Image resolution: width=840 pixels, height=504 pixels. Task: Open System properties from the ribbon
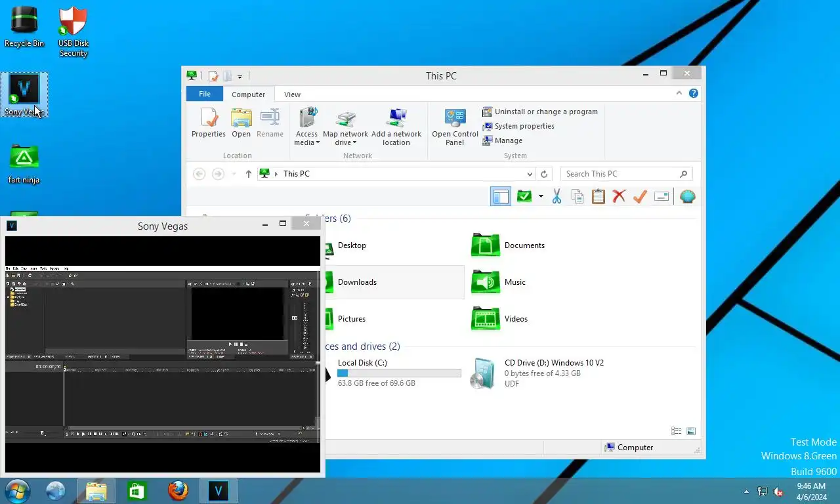pos(518,126)
